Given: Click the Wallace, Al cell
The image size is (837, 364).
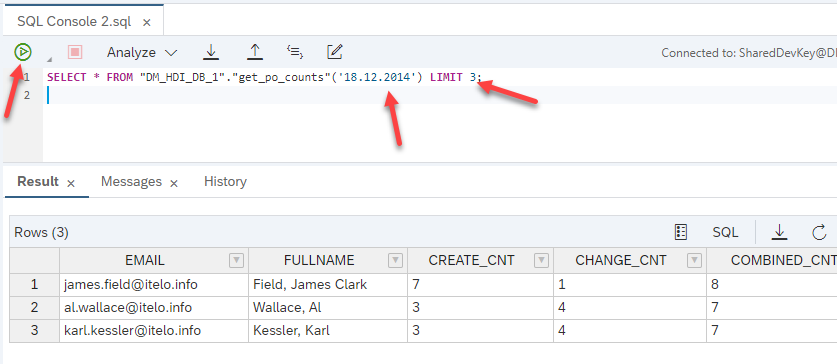Looking at the screenshot, I should pos(328,307).
